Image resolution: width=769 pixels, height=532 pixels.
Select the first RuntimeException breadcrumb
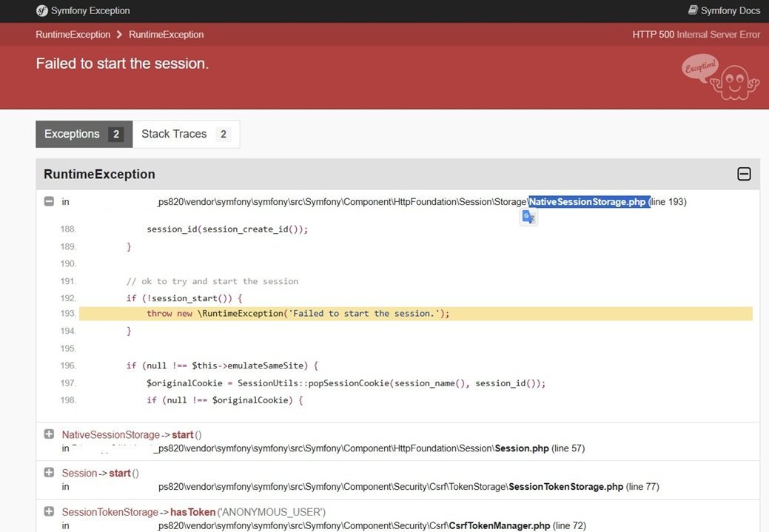coord(73,34)
